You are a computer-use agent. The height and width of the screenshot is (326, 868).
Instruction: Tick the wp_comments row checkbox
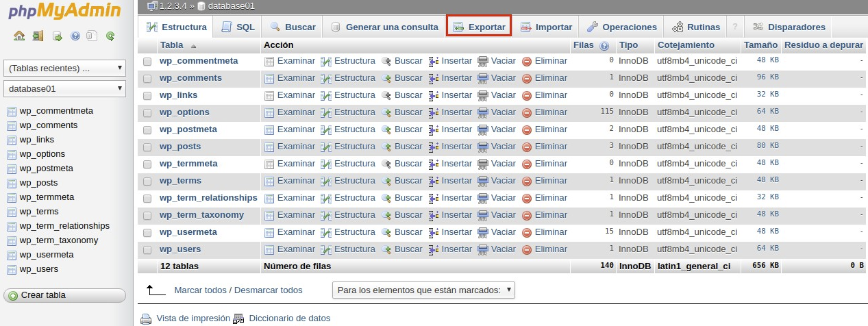coord(147,79)
